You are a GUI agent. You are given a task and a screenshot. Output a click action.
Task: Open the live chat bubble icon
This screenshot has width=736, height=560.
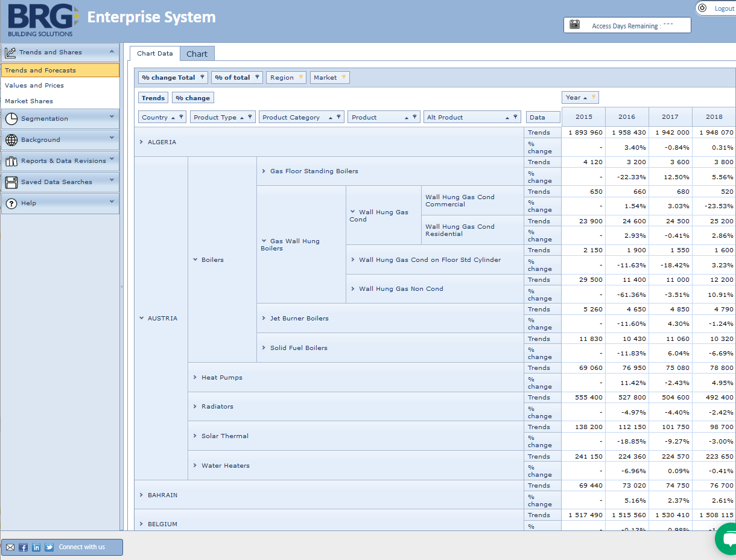tap(728, 538)
